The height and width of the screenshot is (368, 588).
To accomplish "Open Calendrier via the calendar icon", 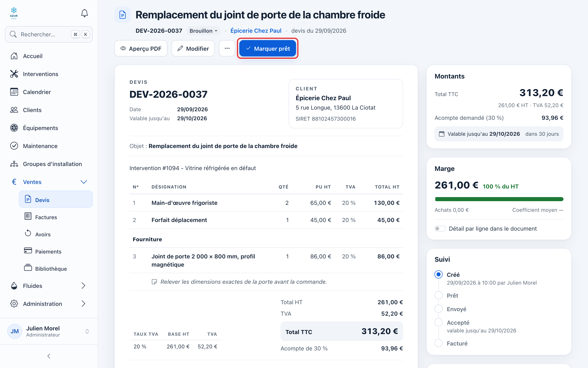I will click(x=14, y=92).
